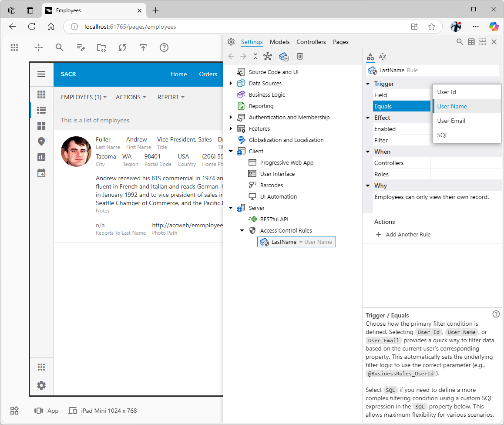Viewport: 504px width, 425px height.
Task: Sort properties alphabetically with AZ icon
Action: (x=382, y=57)
